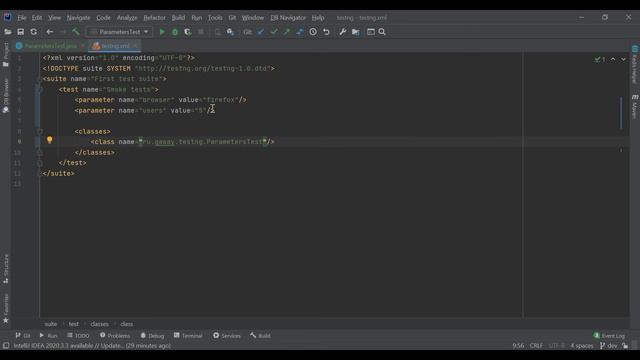Open the Event Log button

pos(609,336)
